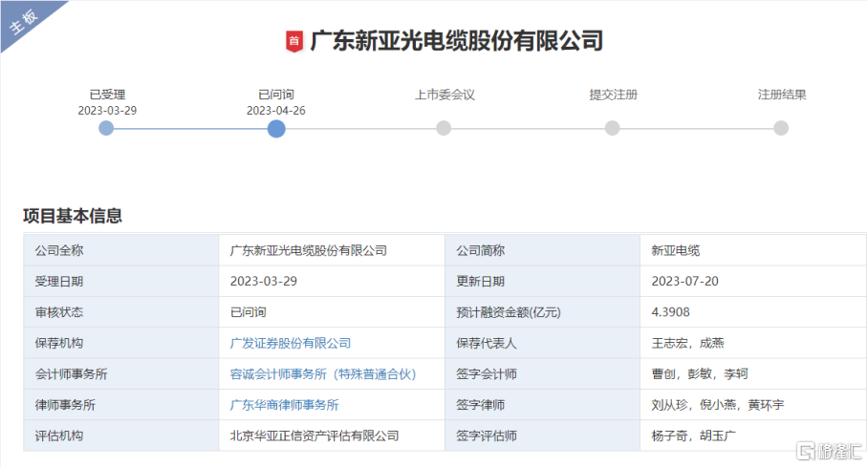Click the 新亚电缆 short name cell
Viewport: 868px width, 467px height.
pyautogui.click(x=753, y=250)
